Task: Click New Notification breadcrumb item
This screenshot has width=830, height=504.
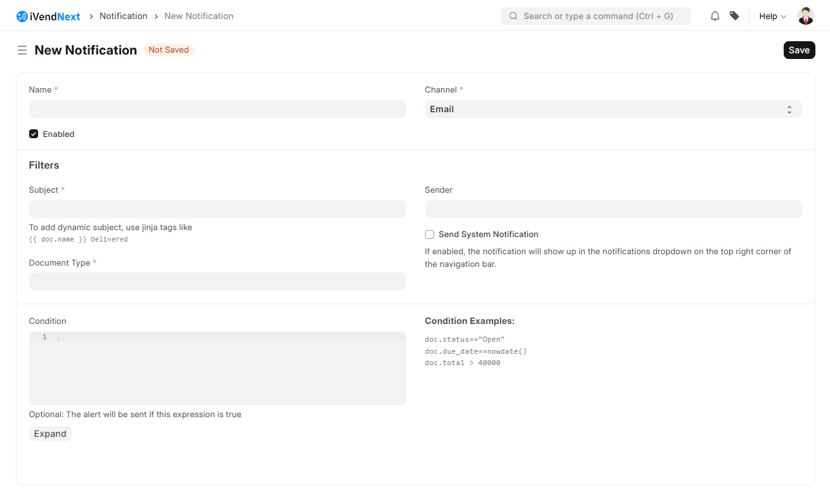Action: pos(199,16)
